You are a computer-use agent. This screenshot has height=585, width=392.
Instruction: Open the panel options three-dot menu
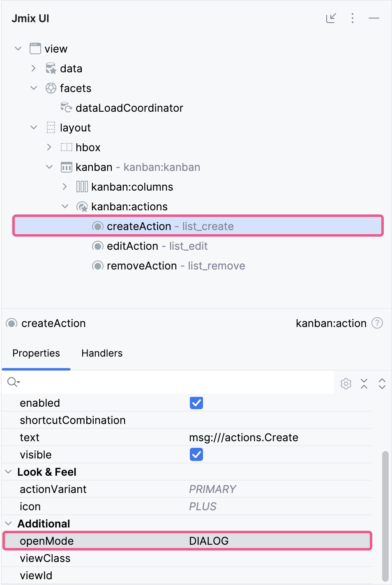(352, 18)
